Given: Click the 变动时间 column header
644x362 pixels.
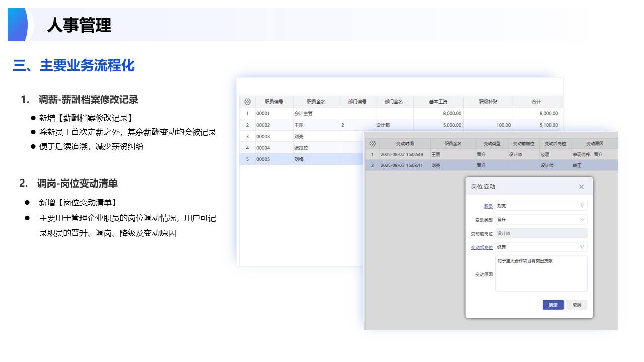Looking at the screenshot, I should coord(405,144).
